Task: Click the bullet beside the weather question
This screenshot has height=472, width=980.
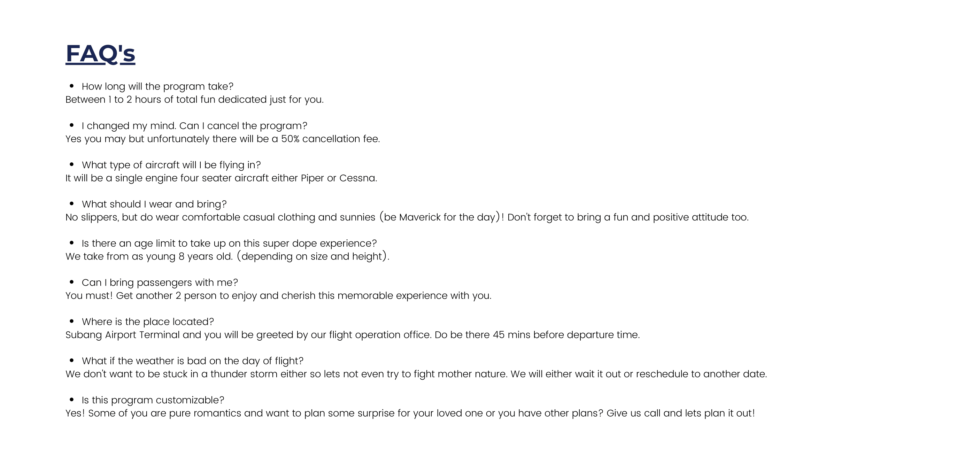Action: tap(71, 360)
